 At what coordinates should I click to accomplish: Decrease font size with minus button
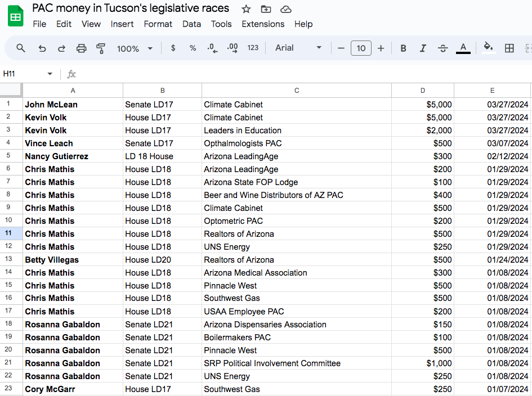[341, 48]
